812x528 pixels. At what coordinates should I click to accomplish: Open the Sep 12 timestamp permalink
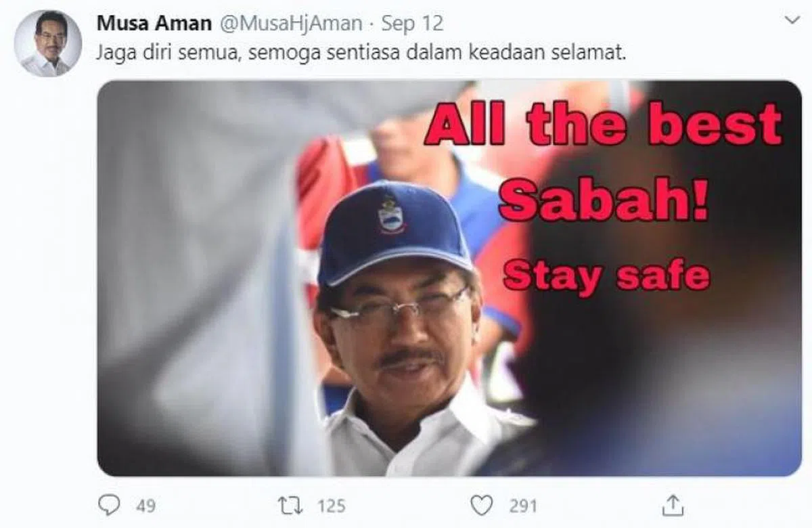click(x=412, y=23)
